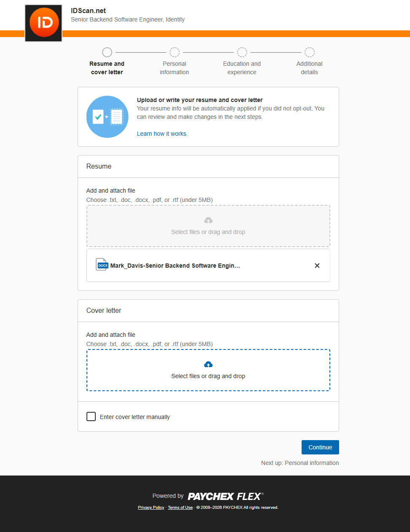Go to the Personal information step circle
Viewport: 410px width, 532px height.
(175, 52)
